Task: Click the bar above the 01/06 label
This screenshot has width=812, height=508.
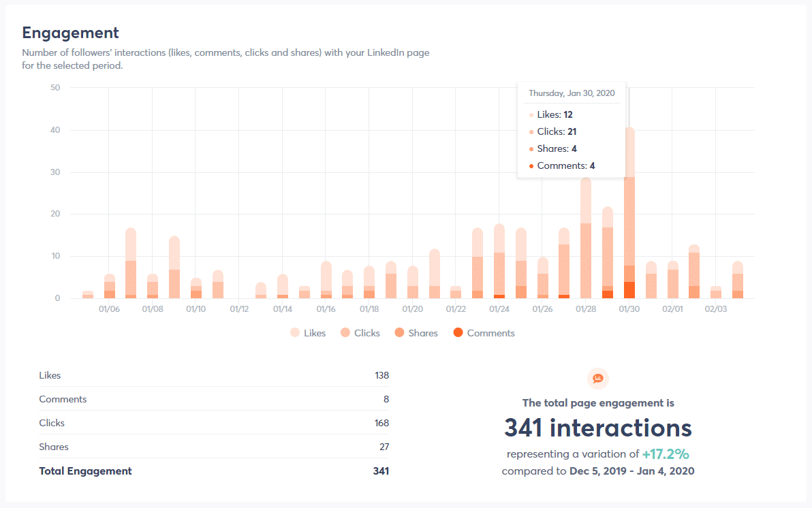Action: pos(110,287)
